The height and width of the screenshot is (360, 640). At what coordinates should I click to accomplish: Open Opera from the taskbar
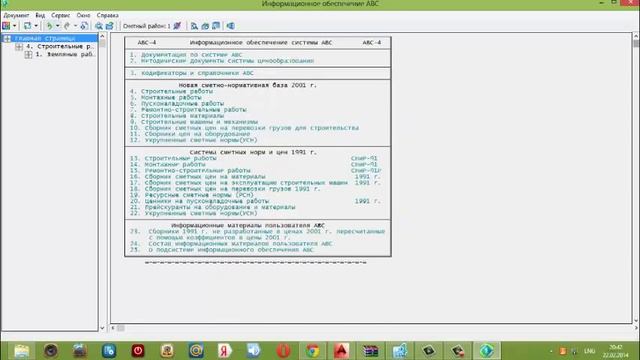click(283, 351)
